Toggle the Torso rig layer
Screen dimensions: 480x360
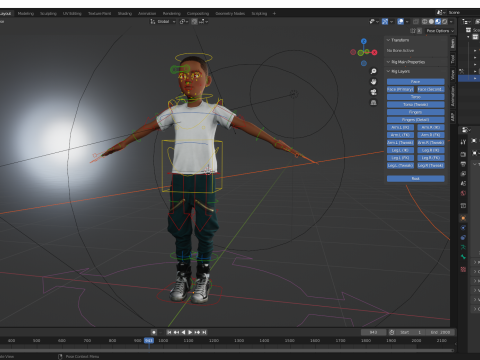point(415,97)
